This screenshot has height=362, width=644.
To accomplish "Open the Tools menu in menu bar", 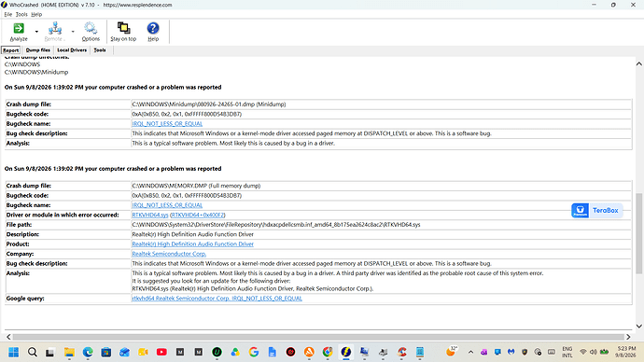I will pyautogui.click(x=21, y=14).
